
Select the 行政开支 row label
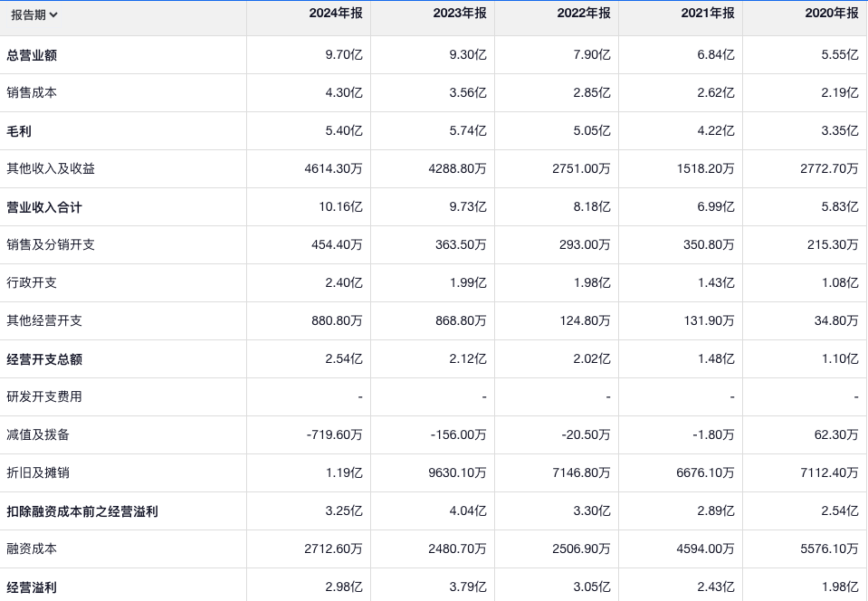coord(32,283)
